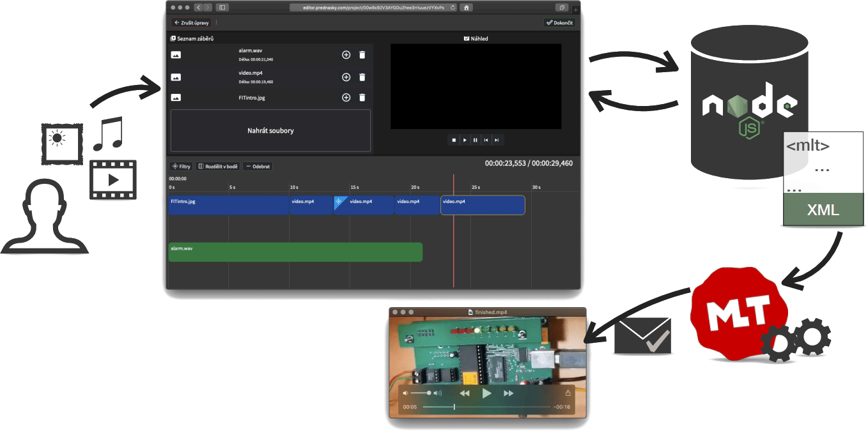Click Share icon in finished.mp4 player
868x431 pixels.
(568, 393)
